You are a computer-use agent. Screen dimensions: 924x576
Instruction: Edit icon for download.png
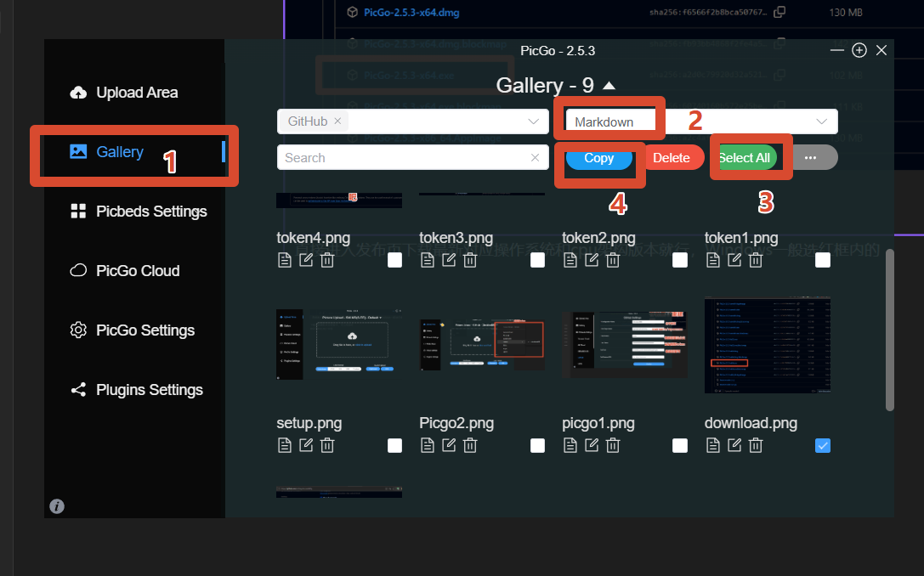tap(734, 445)
